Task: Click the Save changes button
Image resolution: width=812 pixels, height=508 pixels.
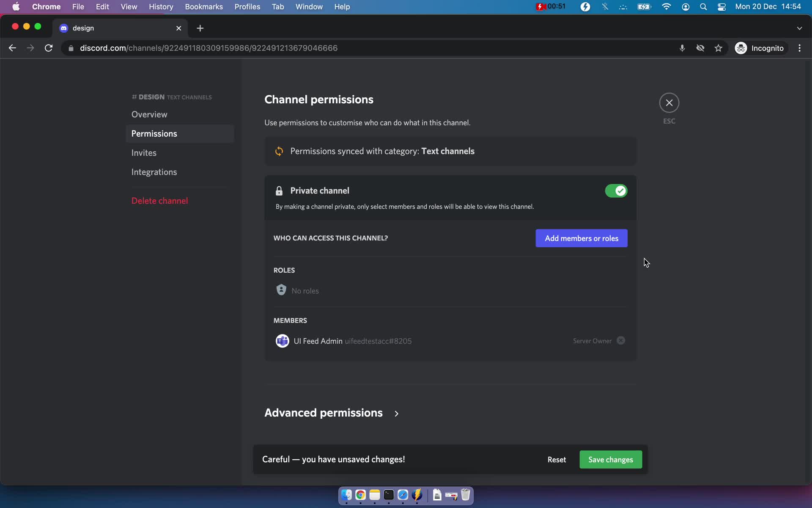Action: 610,459
